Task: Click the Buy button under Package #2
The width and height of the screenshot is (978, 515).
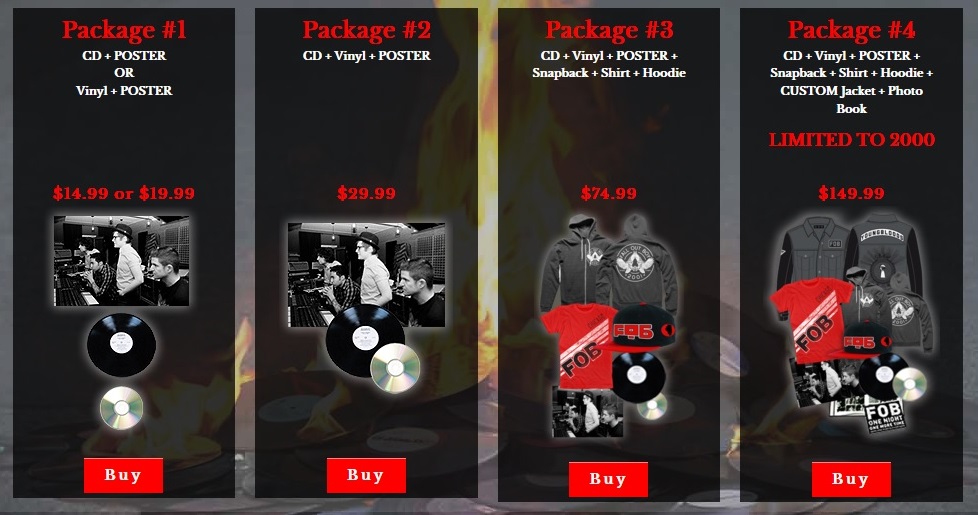Action: pyautogui.click(x=366, y=476)
